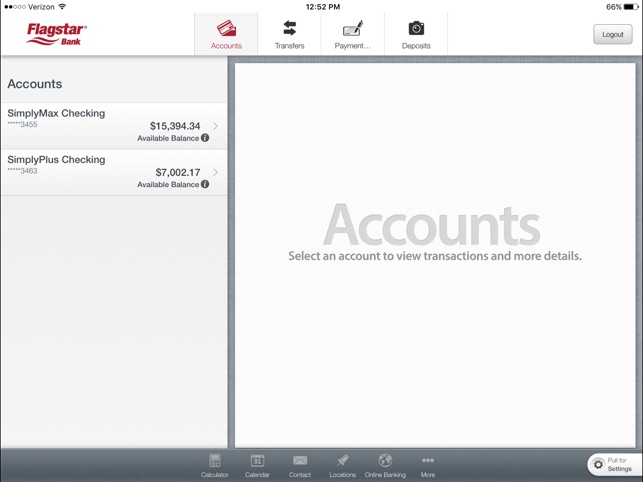
Task: Show info for SimplyPlus Available Balance
Action: click(x=205, y=184)
